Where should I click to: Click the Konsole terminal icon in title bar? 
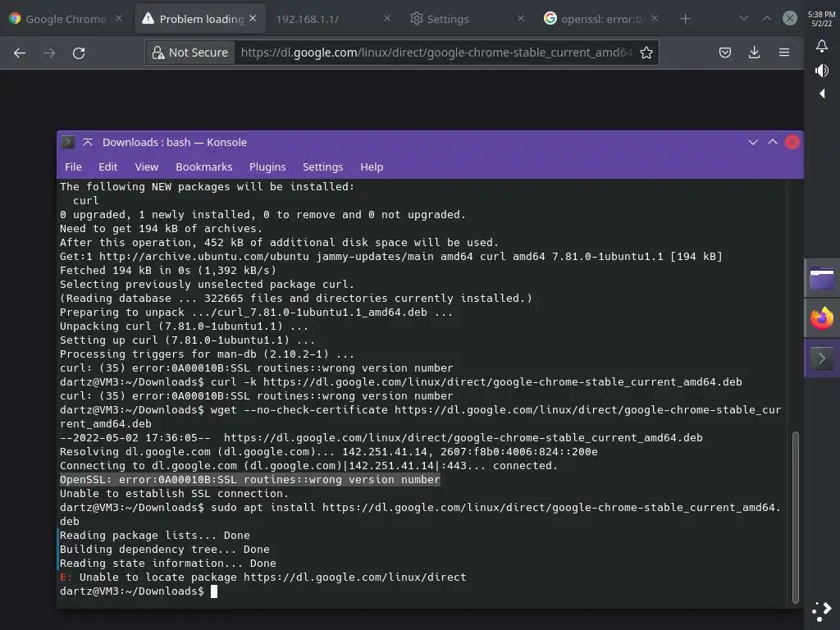point(68,143)
